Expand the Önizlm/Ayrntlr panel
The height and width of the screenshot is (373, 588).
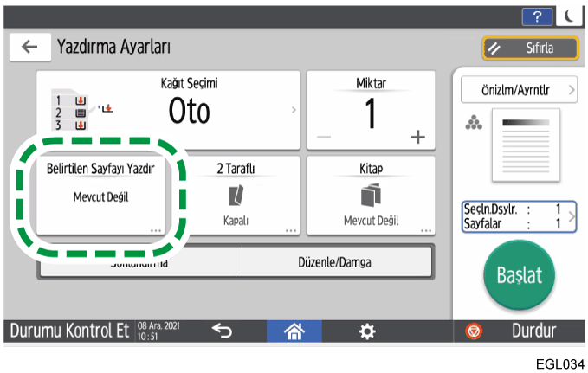point(518,89)
